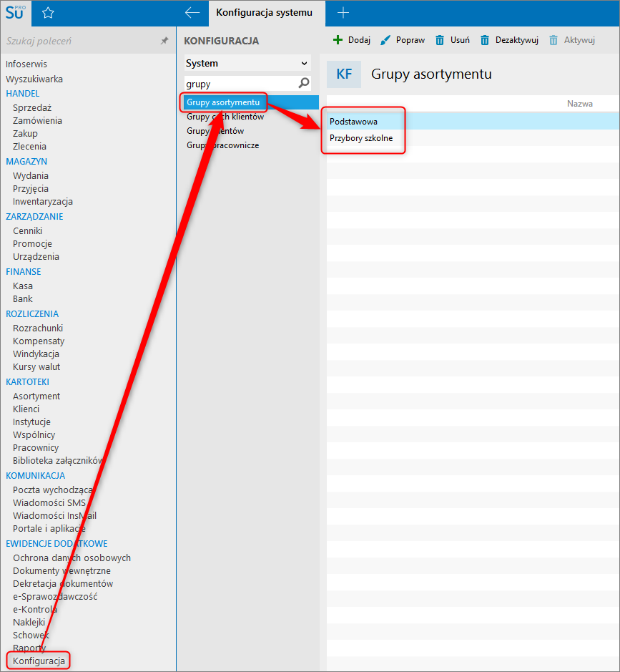
Task: Click the Usuń trash icon
Action: click(440, 40)
